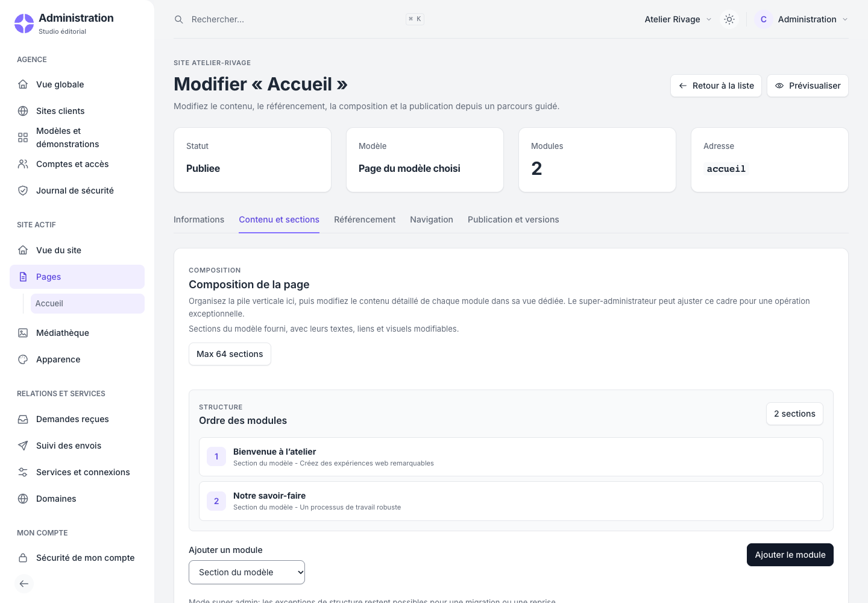Click the Publiee status value
This screenshot has height=603, width=868.
coord(203,168)
